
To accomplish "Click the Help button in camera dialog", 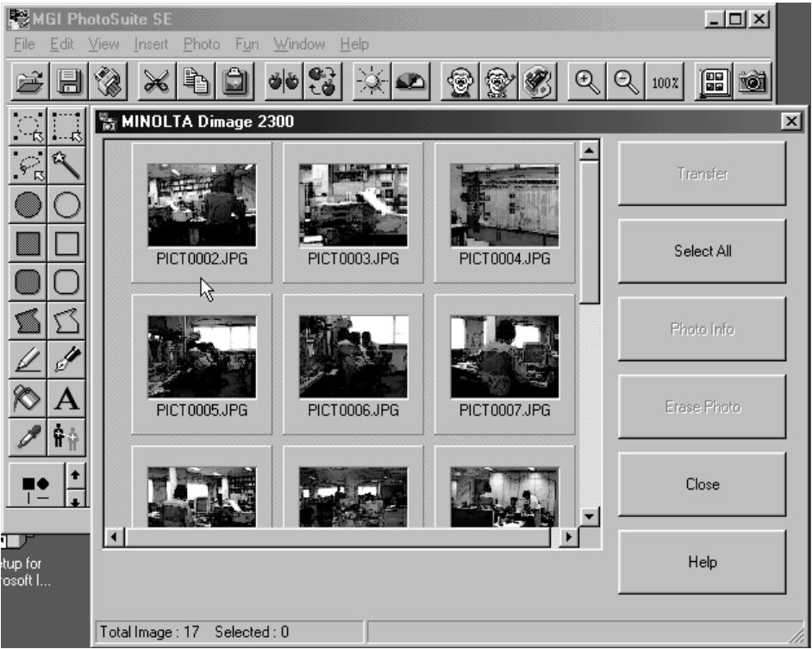I will pos(703,561).
